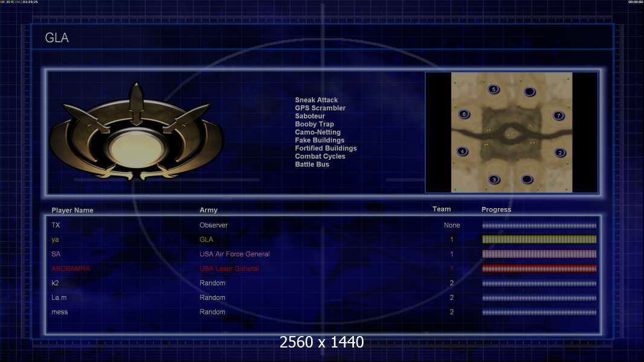Click the Team column header
This screenshot has height=362, width=644.
442,209
